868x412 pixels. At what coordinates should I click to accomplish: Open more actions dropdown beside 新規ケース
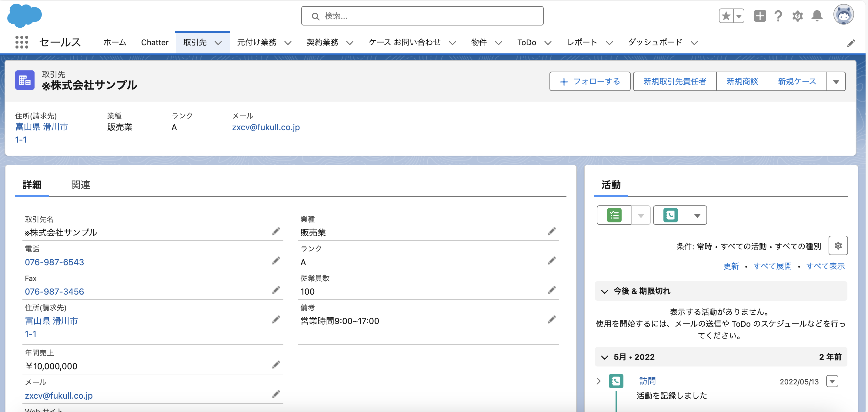point(836,82)
